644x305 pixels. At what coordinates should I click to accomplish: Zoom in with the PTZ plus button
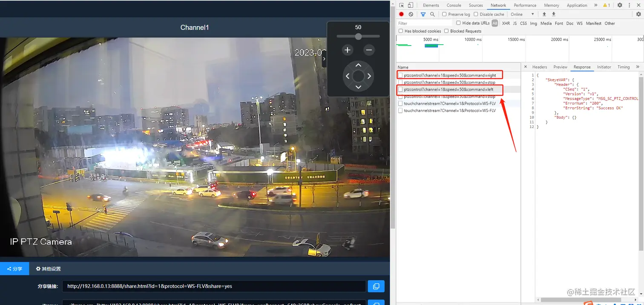tap(348, 50)
